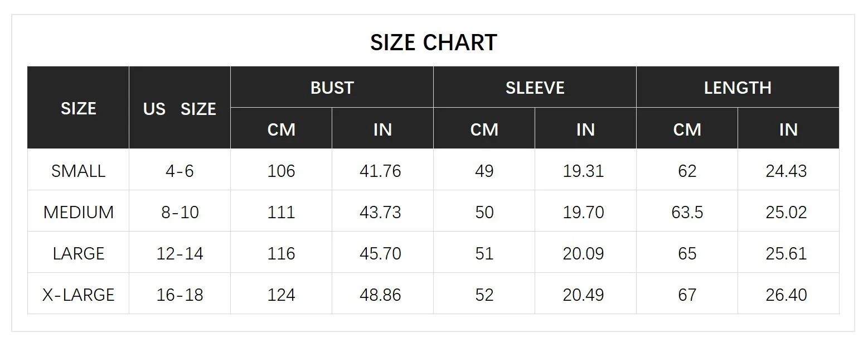Select the X-LARGE size row label
This screenshot has height=351, width=868.
click(x=78, y=295)
